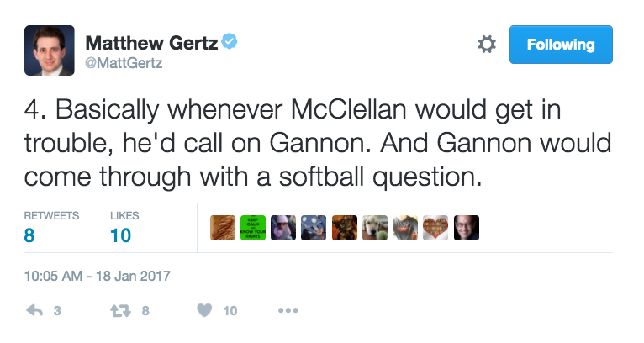Like the tweet with the heart icon
Image resolution: width=644 pixels, height=343 pixels.
click(204, 310)
